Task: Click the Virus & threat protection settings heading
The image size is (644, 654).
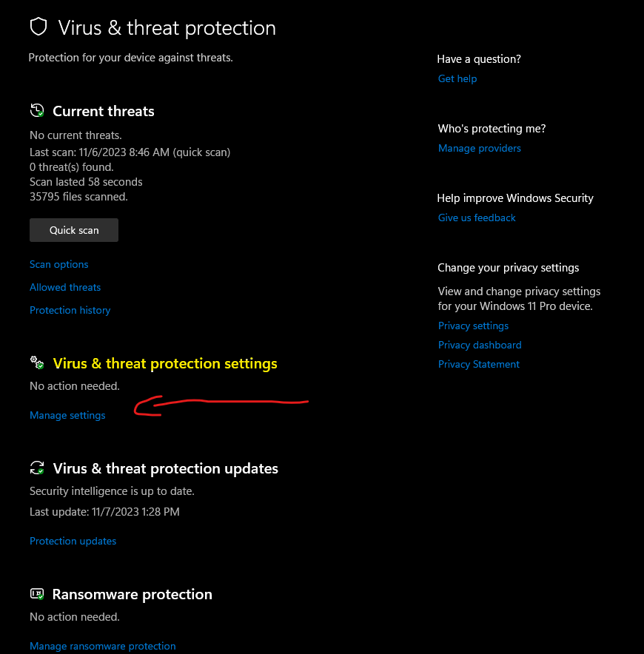Action: (165, 363)
